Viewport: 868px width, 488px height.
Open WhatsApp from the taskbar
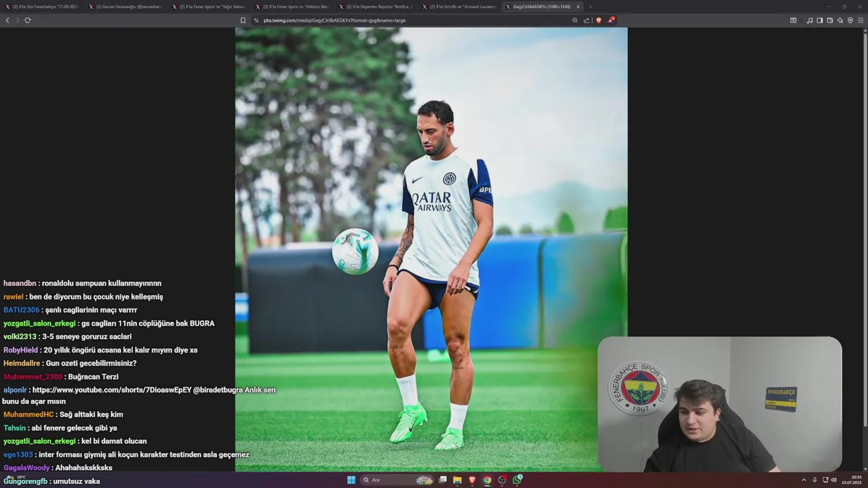click(x=517, y=480)
